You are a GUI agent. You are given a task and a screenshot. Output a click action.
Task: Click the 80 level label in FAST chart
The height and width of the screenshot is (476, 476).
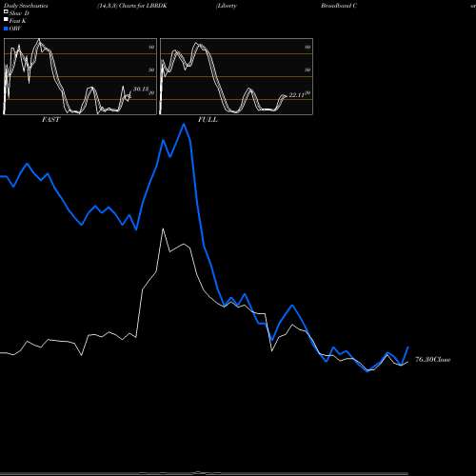point(151,48)
